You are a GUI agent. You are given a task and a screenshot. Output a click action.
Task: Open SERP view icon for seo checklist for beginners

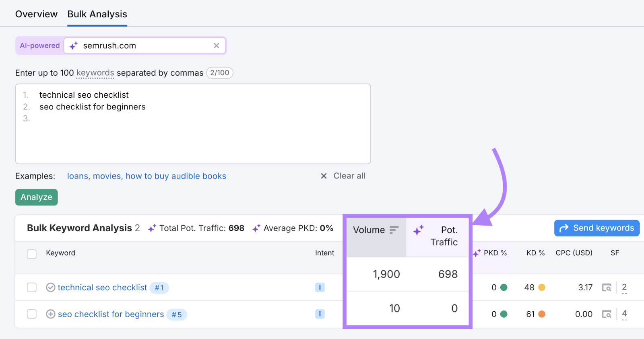pyautogui.click(x=607, y=314)
